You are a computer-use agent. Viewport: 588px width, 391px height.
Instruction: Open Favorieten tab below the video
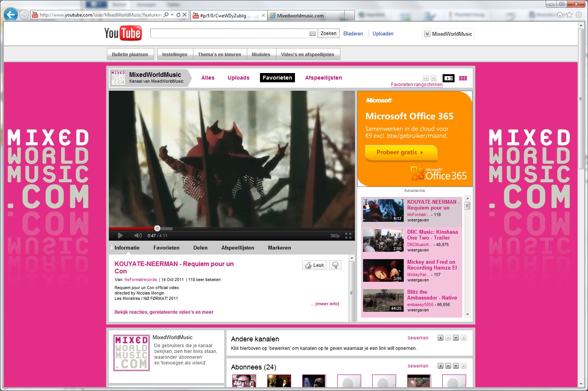tap(167, 248)
